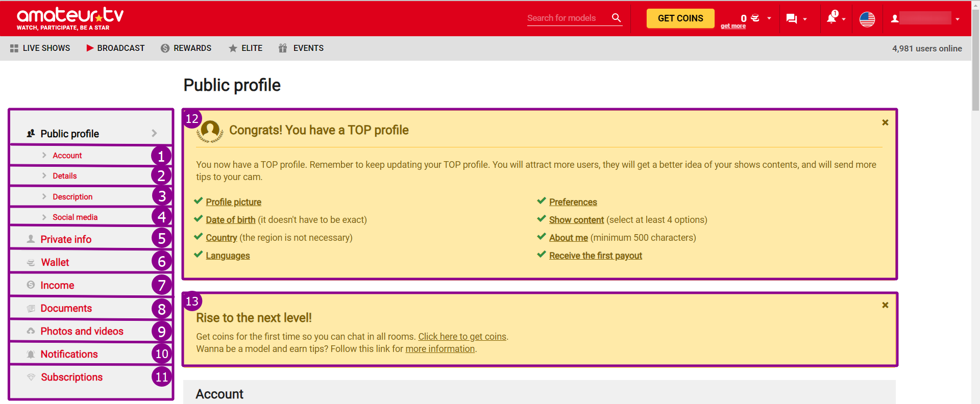Open Wallet in the sidebar
Viewport: 980px width, 404px height.
(x=55, y=262)
